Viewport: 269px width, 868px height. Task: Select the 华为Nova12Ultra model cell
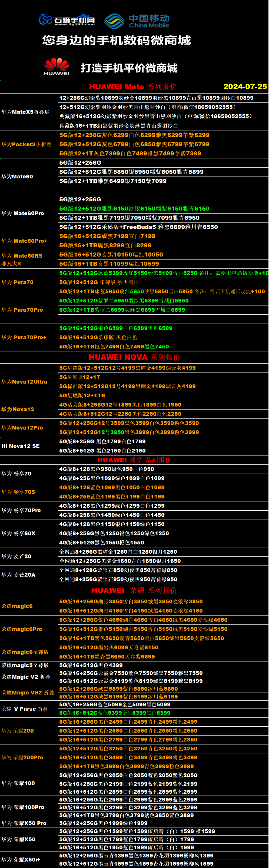(x=29, y=382)
